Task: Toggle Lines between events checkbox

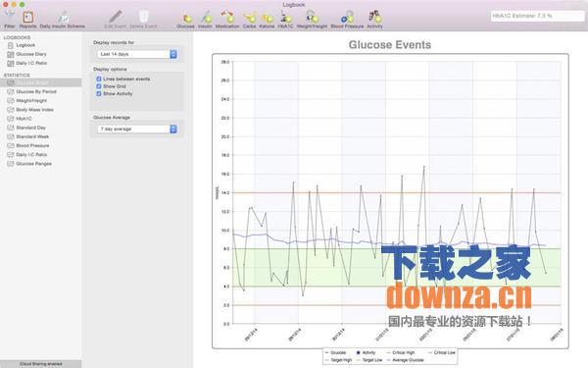Action: (x=99, y=79)
